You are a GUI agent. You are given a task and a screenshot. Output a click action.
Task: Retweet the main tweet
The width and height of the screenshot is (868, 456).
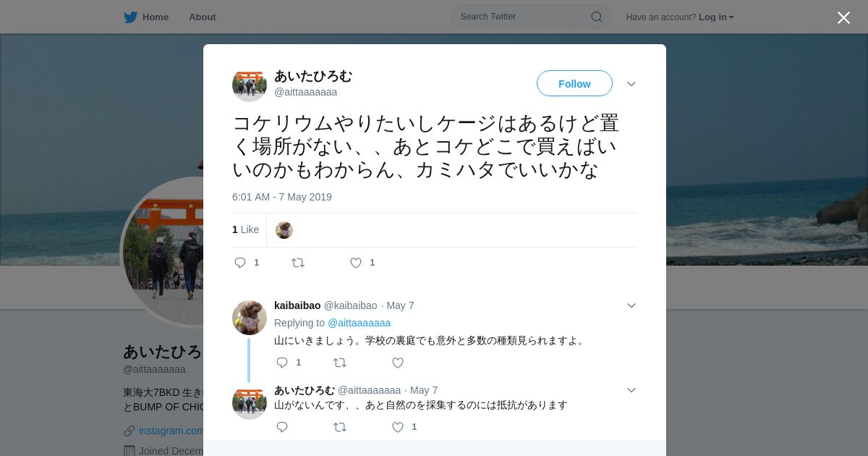[x=298, y=263]
